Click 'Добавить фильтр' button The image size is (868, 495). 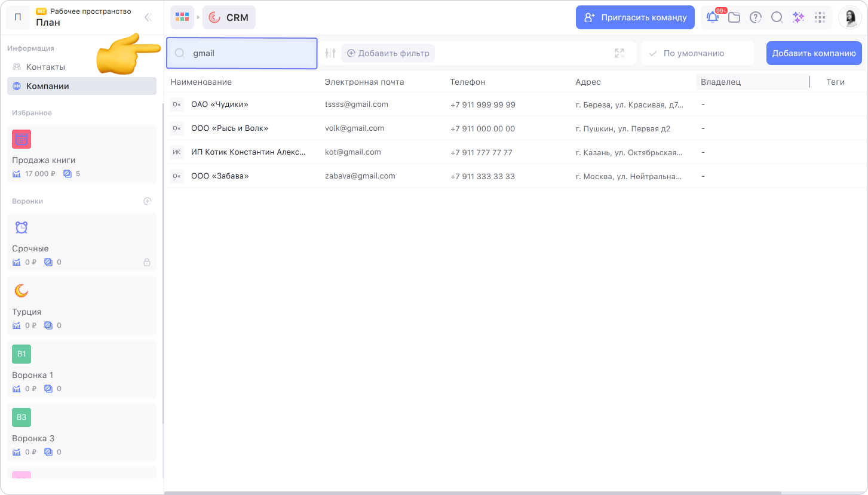click(x=388, y=53)
